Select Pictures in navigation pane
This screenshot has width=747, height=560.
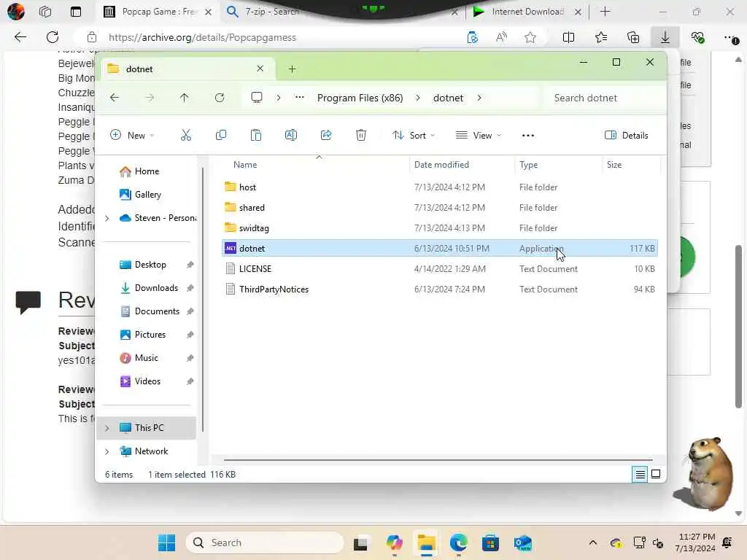[150, 334]
